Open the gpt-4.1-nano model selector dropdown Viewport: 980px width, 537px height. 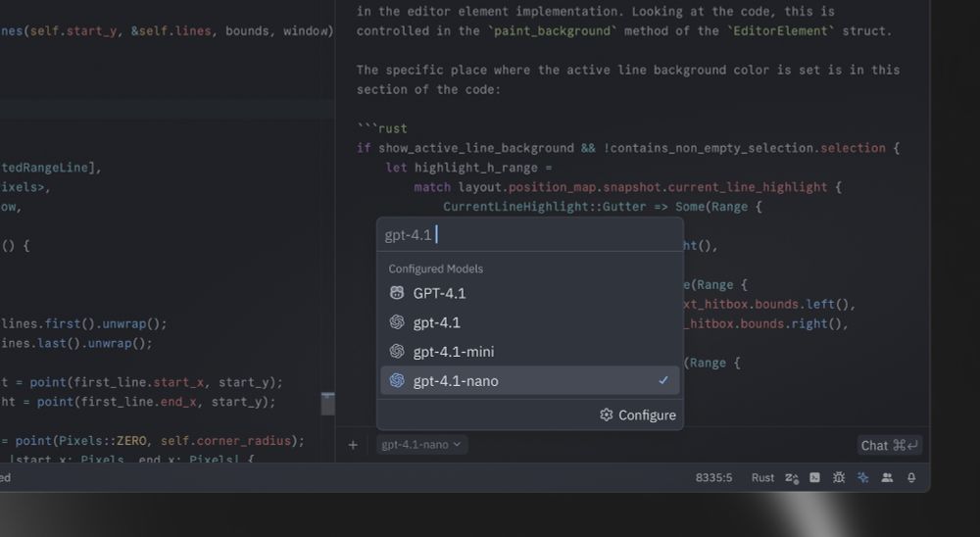click(421, 445)
